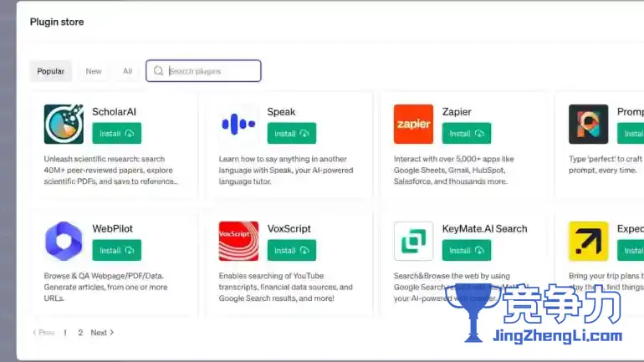Install the Zapier plugin
Viewport: 644px width, 362px height.
(467, 134)
